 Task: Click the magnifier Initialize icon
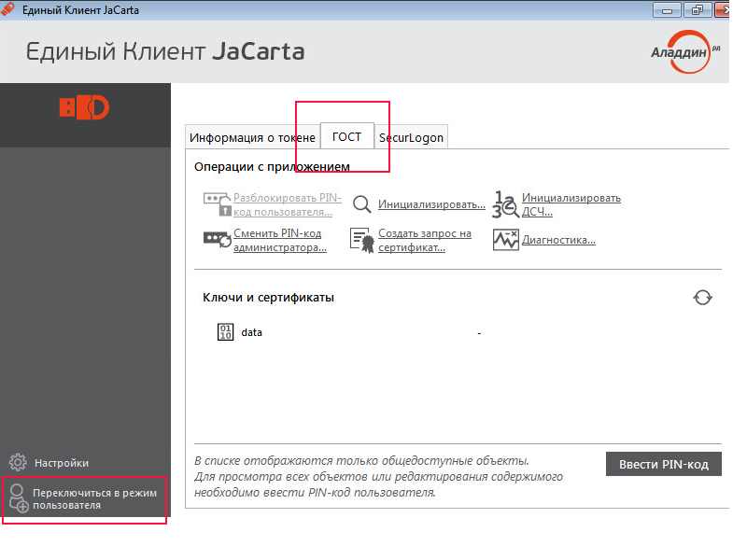click(x=361, y=204)
